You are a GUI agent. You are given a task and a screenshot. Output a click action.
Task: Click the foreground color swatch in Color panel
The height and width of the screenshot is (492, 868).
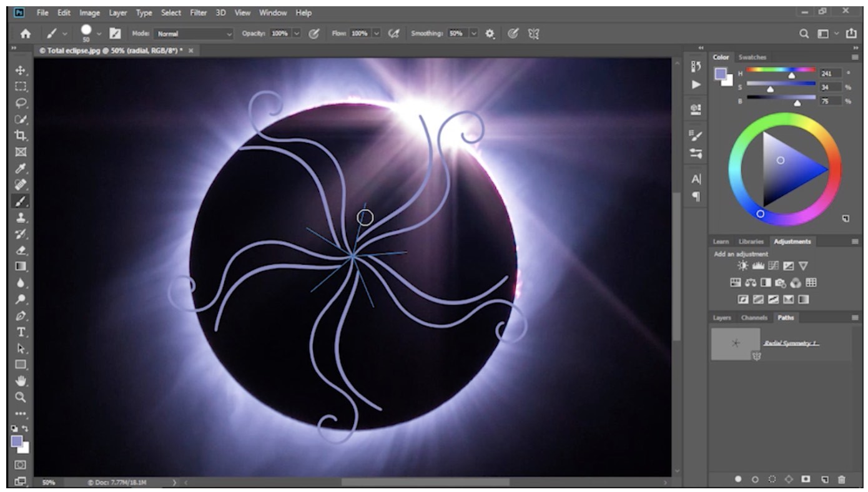[721, 74]
